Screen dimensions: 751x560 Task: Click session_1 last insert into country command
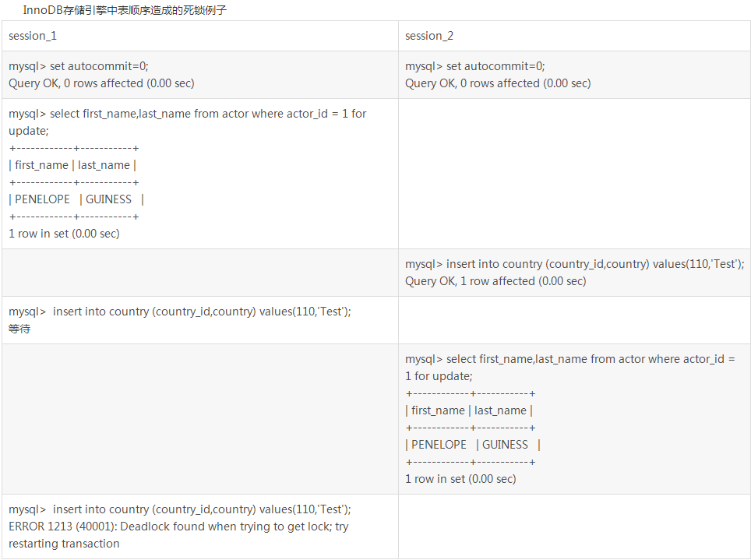[180, 509]
